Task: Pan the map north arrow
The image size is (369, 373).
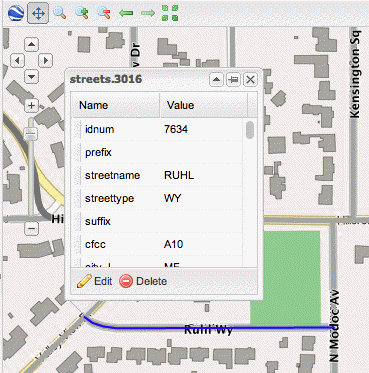Action: [x=31, y=44]
